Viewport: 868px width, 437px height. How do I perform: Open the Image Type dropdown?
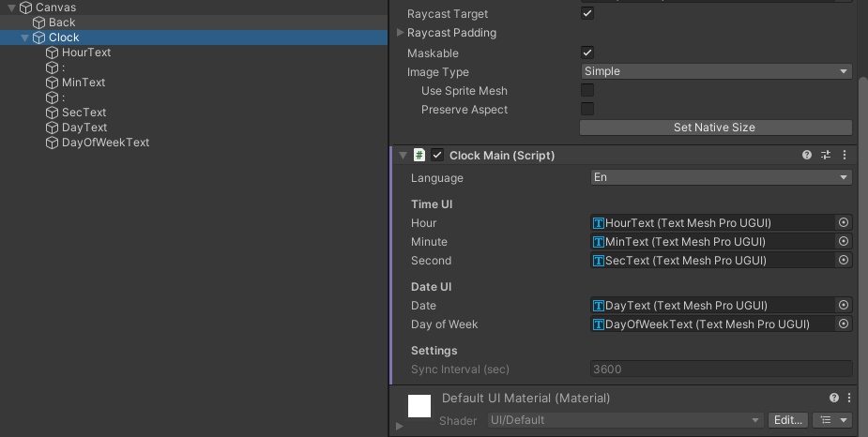point(715,71)
